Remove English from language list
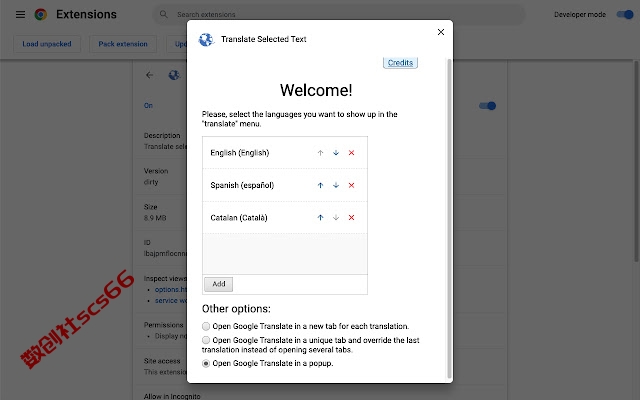The width and height of the screenshot is (640, 400). click(351, 153)
